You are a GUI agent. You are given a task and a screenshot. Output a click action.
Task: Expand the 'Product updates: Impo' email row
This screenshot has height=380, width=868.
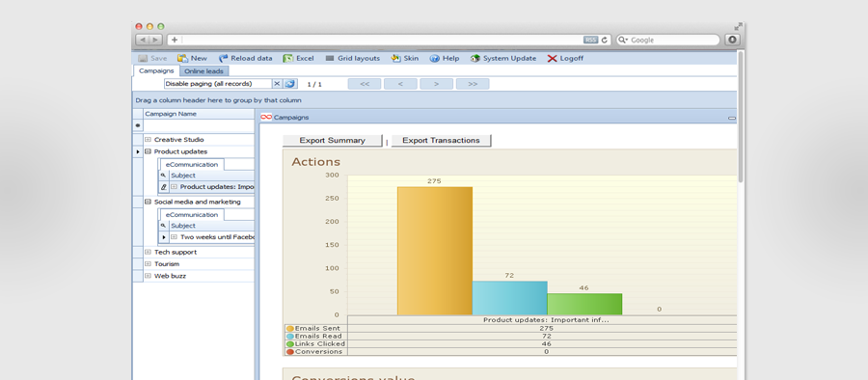(174, 187)
